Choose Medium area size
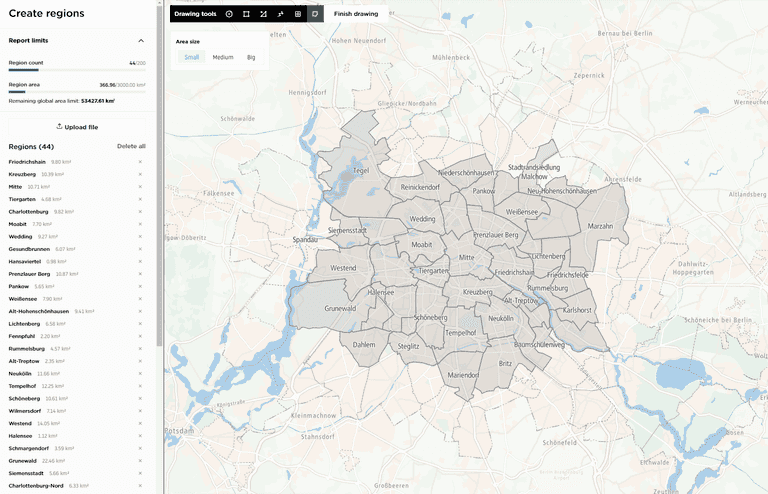Viewport: 768px width, 494px height. coord(222,57)
